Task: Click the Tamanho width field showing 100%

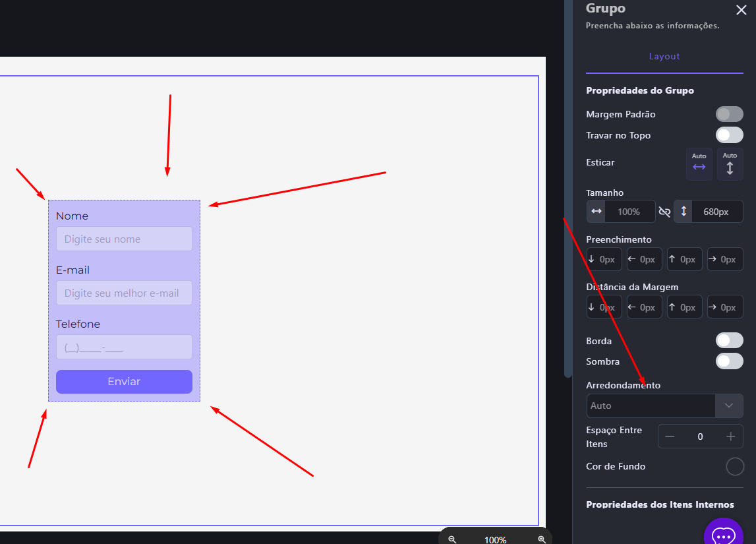Action: point(629,212)
